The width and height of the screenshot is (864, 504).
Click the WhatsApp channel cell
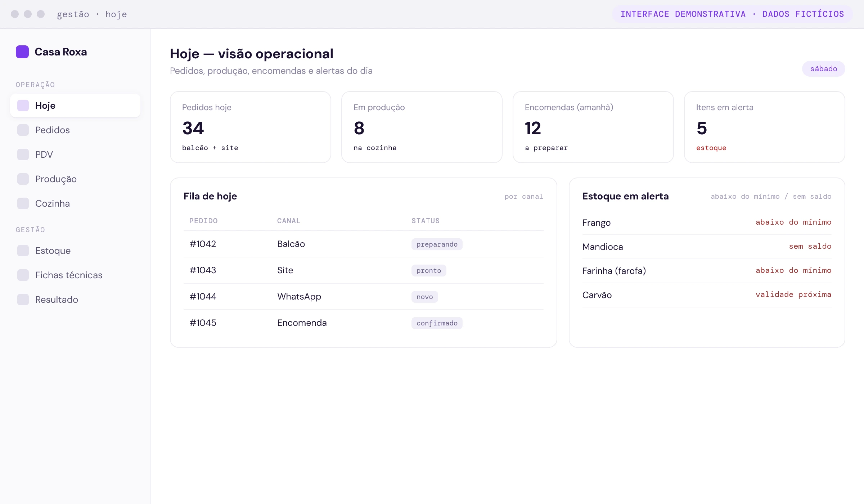[x=299, y=297]
